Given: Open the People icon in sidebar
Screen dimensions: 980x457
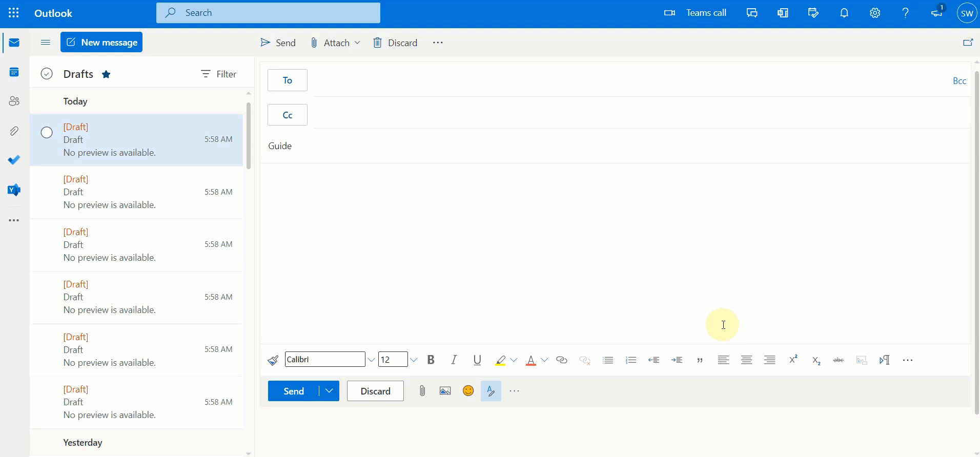Looking at the screenshot, I should pos(14,101).
